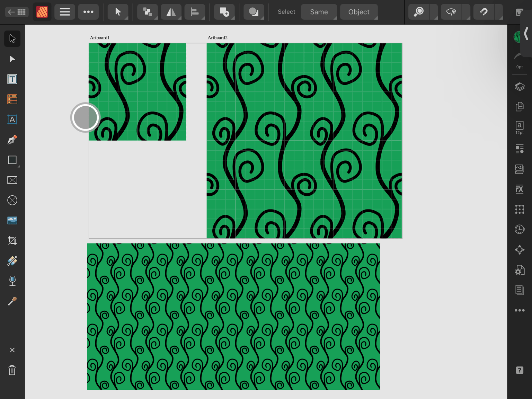Select the wide dense swirl pattern below artboards
The width and height of the screenshot is (532, 399).
click(233, 317)
